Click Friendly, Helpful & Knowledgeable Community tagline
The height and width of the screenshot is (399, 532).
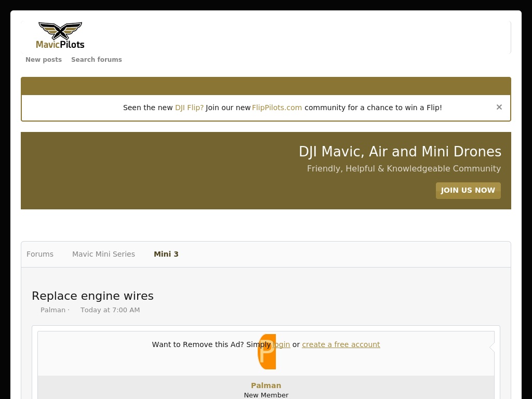pos(404,169)
